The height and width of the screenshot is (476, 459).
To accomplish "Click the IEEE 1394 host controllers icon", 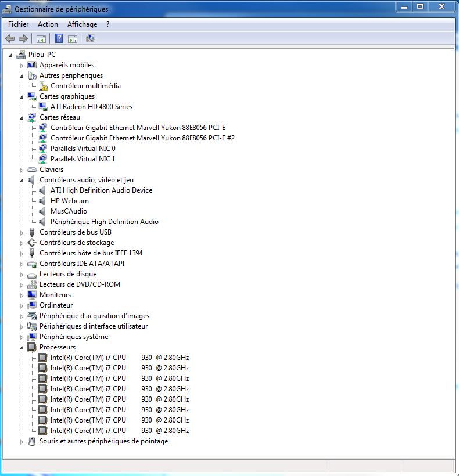I will 32,253.
